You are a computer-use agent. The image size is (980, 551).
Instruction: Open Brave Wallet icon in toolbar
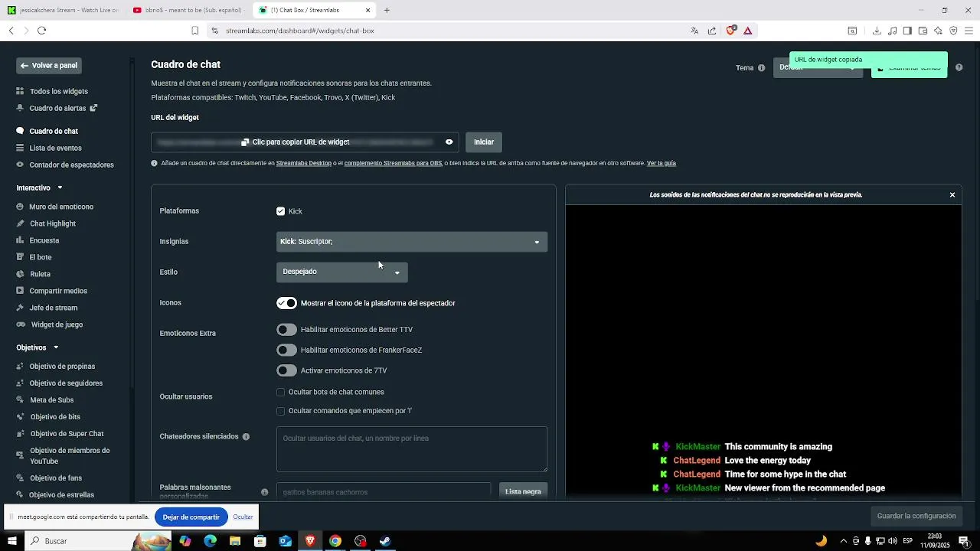(x=923, y=31)
